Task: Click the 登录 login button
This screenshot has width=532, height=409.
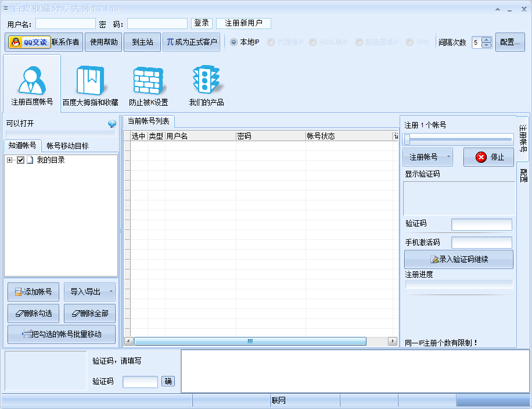Action: (202, 23)
